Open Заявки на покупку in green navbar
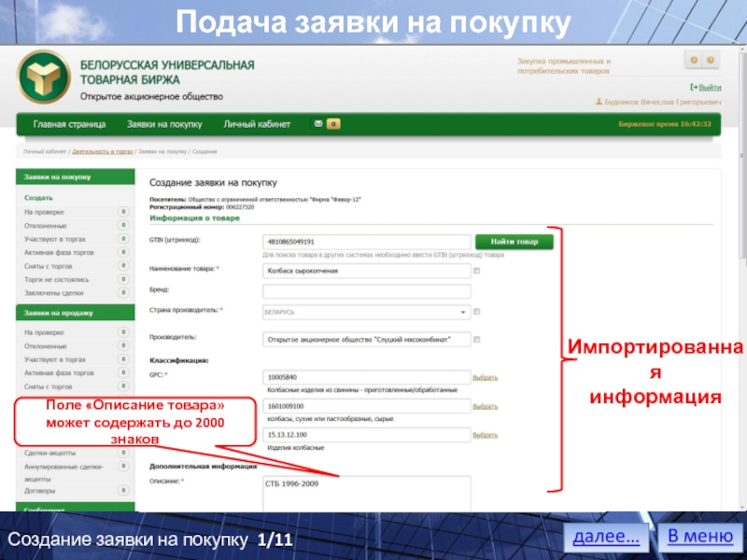Screen dimensions: 747x560 [164, 124]
